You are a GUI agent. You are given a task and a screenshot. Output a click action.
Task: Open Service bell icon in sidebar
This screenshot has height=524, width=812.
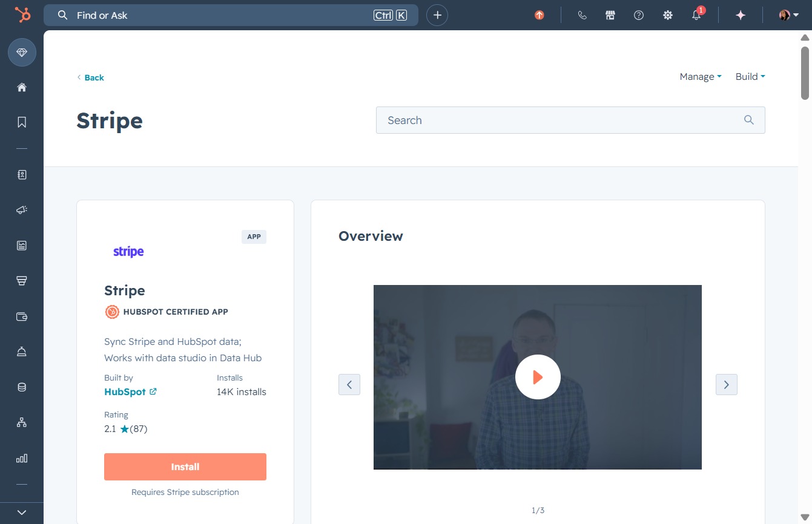tap(22, 352)
